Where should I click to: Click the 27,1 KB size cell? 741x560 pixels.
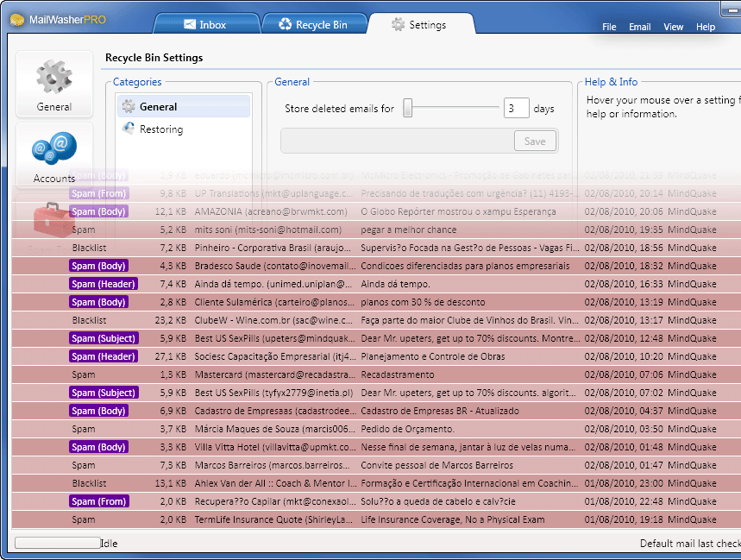(x=171, y=356)
